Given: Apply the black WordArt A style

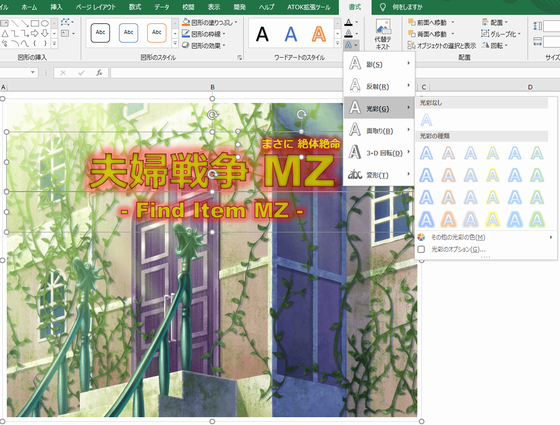Looking at the screenshot, I should (262, 34).
